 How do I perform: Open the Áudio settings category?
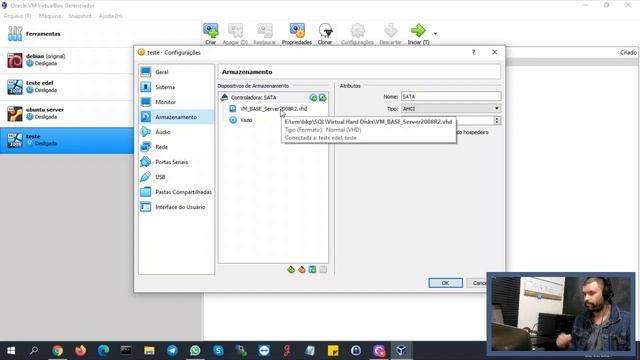click(176, 132)
